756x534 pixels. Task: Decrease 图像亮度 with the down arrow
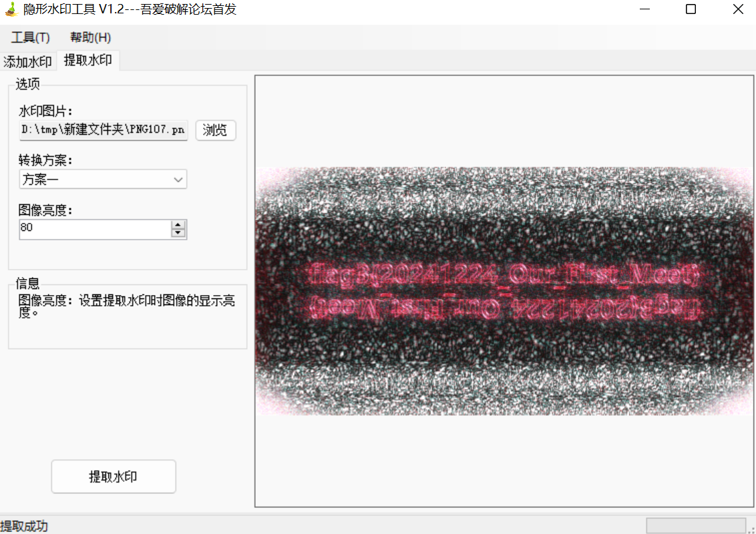(x=178, y=234)
